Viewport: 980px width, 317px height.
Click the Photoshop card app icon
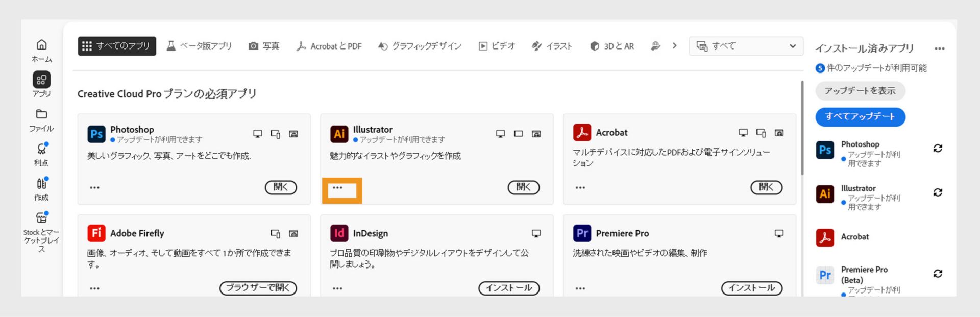click(x=96, y=134)
